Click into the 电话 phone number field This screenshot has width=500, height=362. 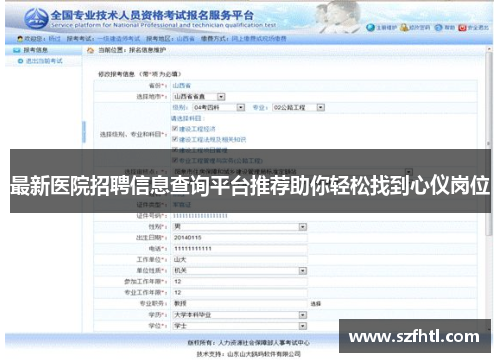click(x=240, y=249)
